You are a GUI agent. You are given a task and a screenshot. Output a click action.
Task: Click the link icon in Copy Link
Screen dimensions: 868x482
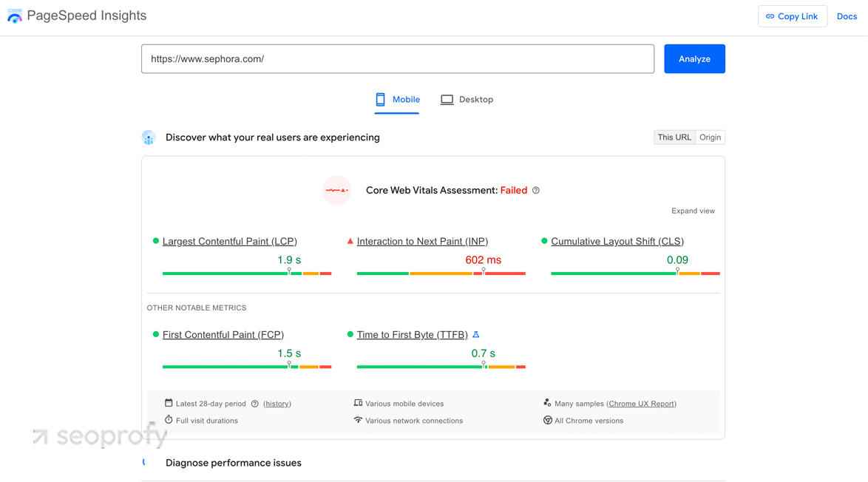770,16
